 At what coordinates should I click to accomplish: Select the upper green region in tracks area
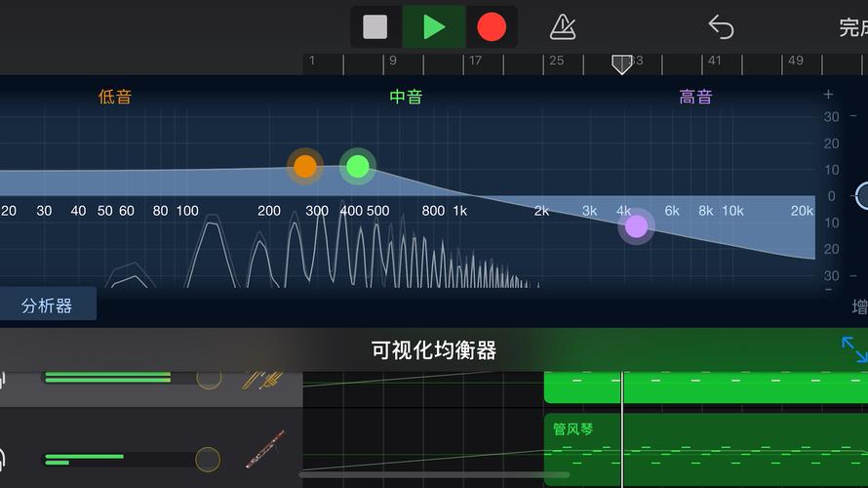click(706, 387)
